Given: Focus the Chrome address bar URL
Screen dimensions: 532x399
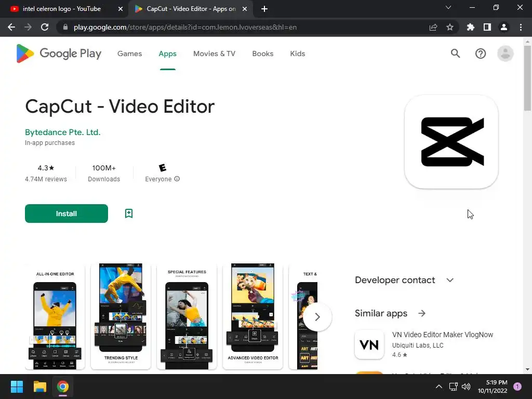Looking at the screenshot, I should [x=185, y=27].
